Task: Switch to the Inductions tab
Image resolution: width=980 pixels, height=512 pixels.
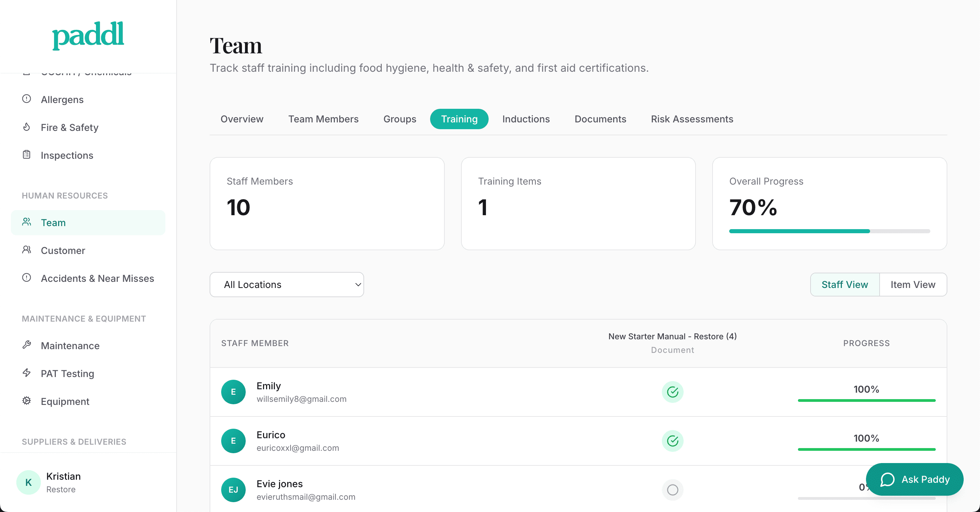Action: 526,119
